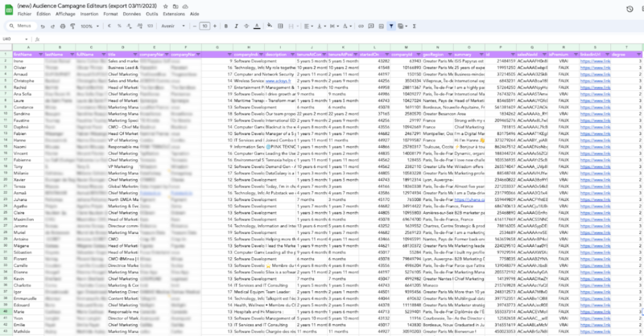Open the firstName column filter dropdown
This screenshot has width=644, height=336.
point(41,55)
